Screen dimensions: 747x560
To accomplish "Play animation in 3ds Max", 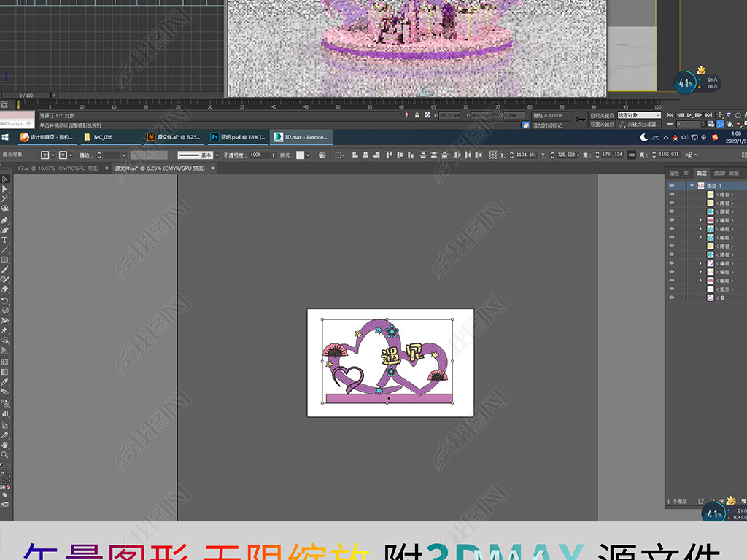I will tap(689, 115).
